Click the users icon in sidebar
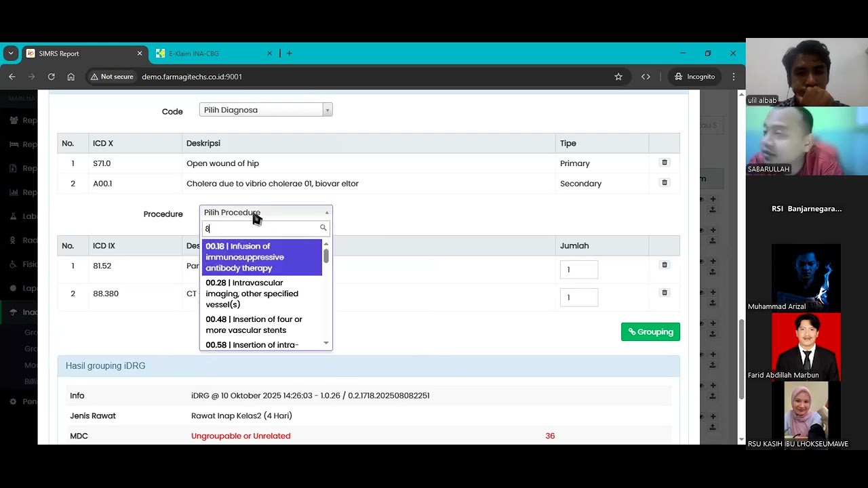Image resolution: width=868 pixels, height=488 pixels. [14, 121]
